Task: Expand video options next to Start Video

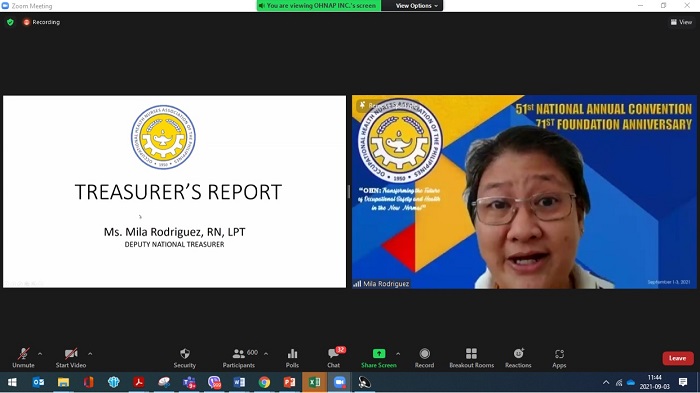Action: 90,354
